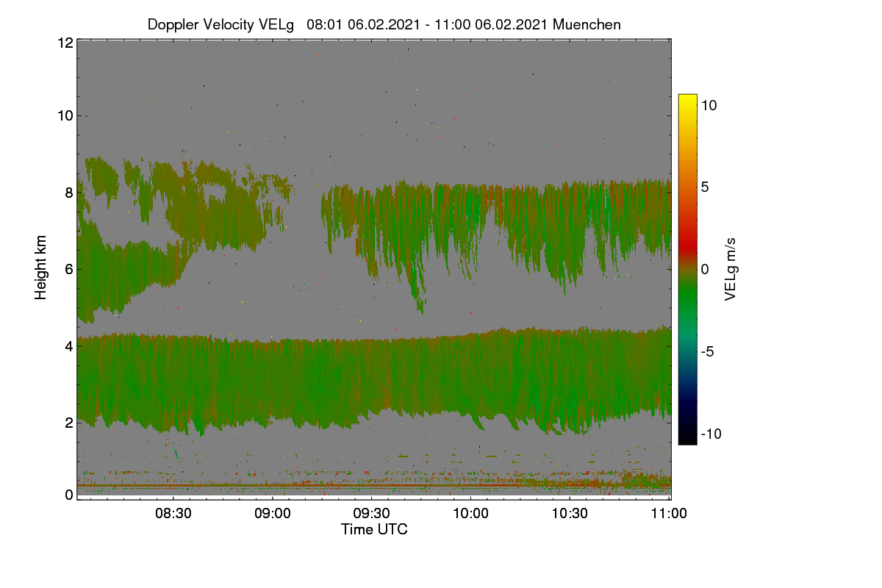Click the colorbar value -5 label
The image size is (882, 588).
tap(707, 351)
